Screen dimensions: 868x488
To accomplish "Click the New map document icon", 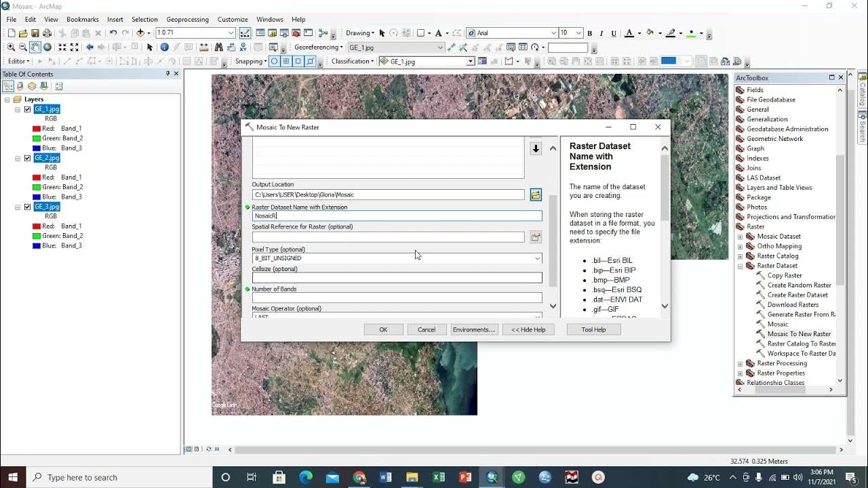I will [x=12, y=33].
